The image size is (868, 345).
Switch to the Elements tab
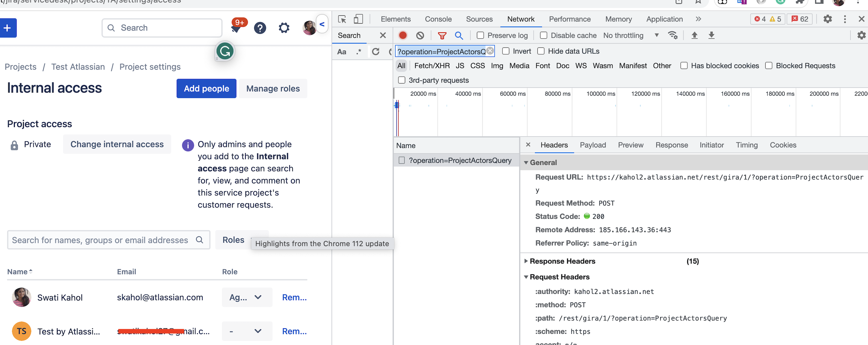[x=396, y=19]
